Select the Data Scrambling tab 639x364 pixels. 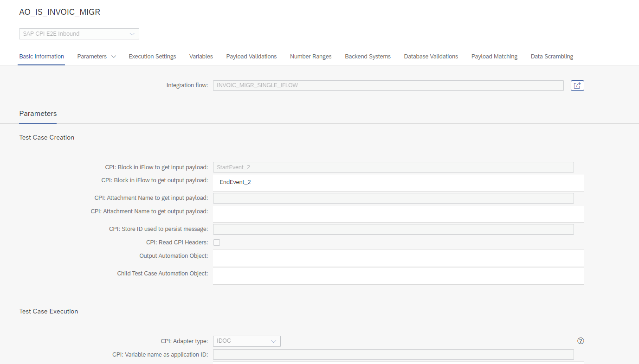pos(552,57)
